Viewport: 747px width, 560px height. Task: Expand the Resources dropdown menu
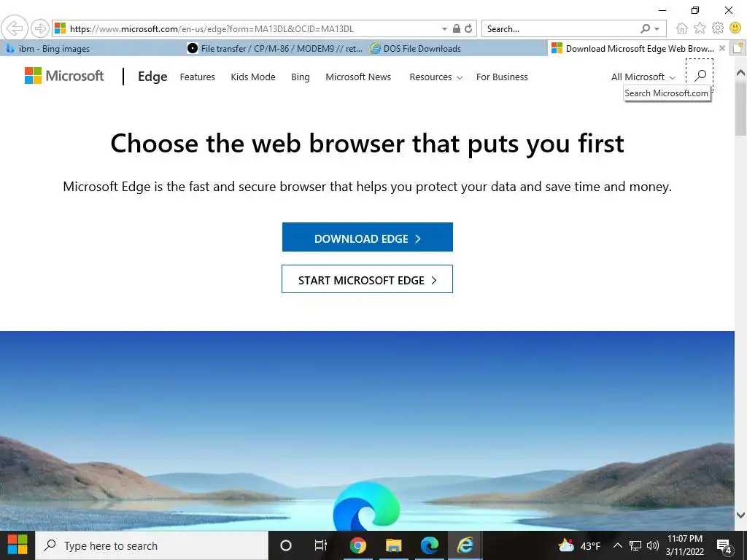tap(436, 77)
